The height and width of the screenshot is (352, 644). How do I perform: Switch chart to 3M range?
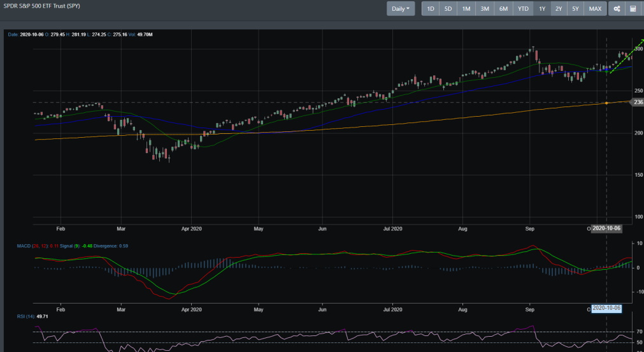point(485,9)
